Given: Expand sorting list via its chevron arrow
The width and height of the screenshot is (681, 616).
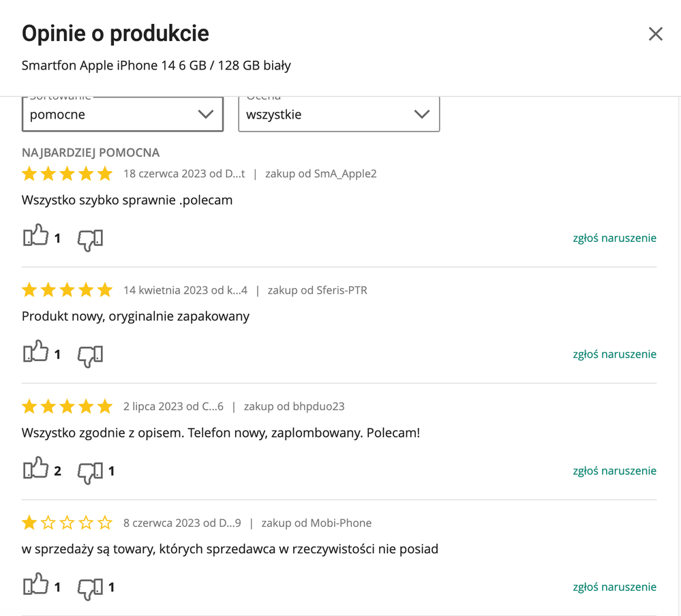Looking at the screenshot, I should click(206, 114).
